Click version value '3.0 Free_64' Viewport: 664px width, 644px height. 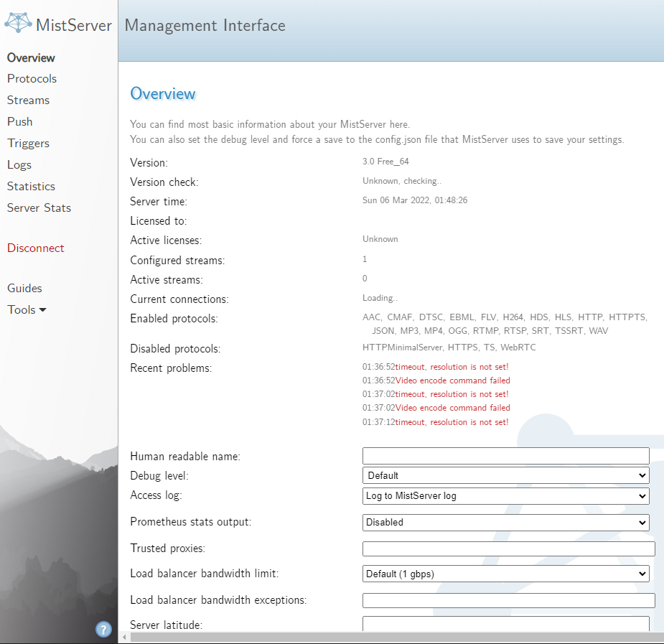(385, 162)
